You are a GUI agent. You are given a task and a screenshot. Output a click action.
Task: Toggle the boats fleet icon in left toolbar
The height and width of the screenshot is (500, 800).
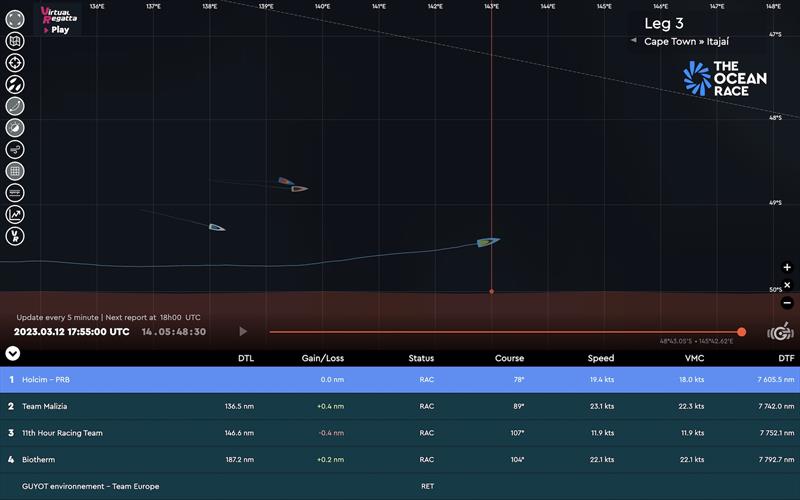(x=15, y=85)
